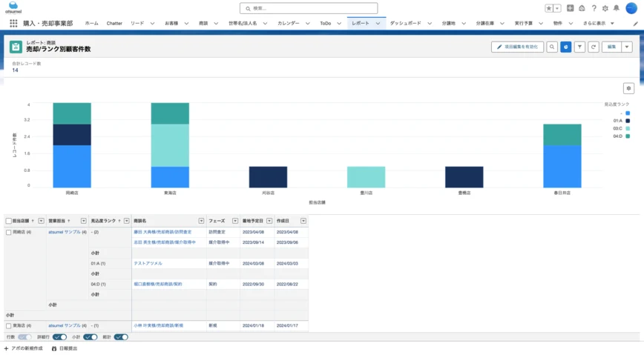Toggle the 詳細行 switch
The width and height of the screenshot is (644, 355).
click(59, 337)
